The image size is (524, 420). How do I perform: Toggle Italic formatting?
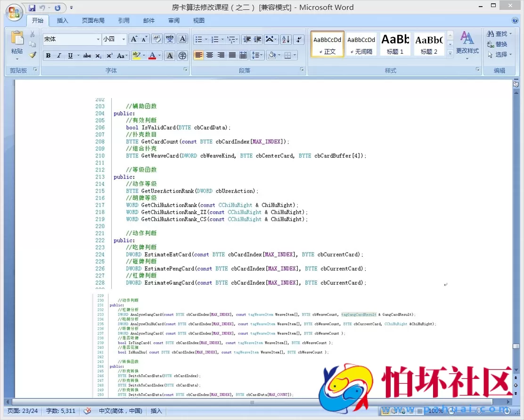(x=59, y=56)
